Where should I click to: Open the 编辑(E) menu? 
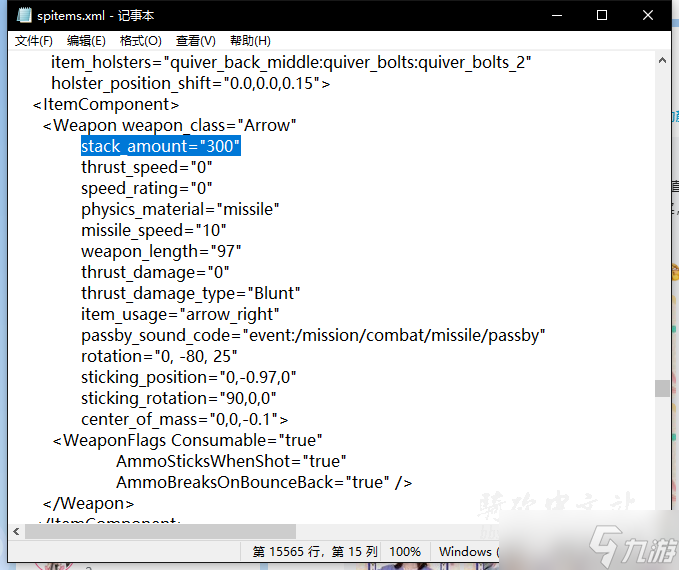tap(86, 41)
